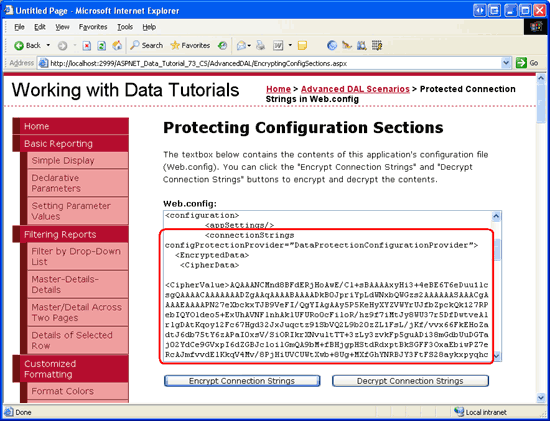Open the Search pane from the toolbar
Image resolution: width=550 pixels, height=421 pixels.
tap(146, 45)
